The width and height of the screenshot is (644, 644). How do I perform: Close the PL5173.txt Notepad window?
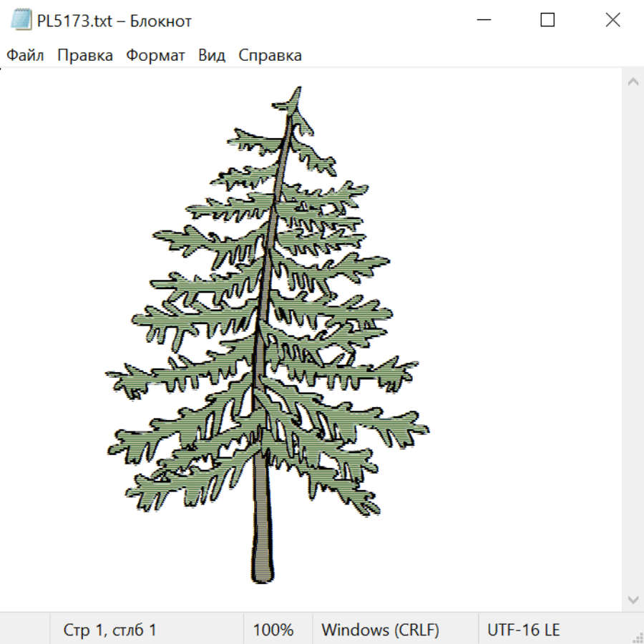pos(613,20)
